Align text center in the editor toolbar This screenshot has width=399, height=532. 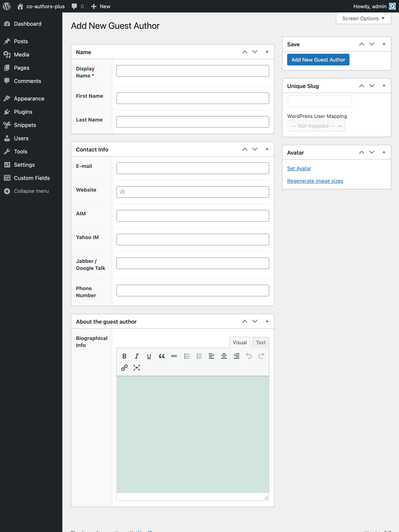click(x=224, y=356)
